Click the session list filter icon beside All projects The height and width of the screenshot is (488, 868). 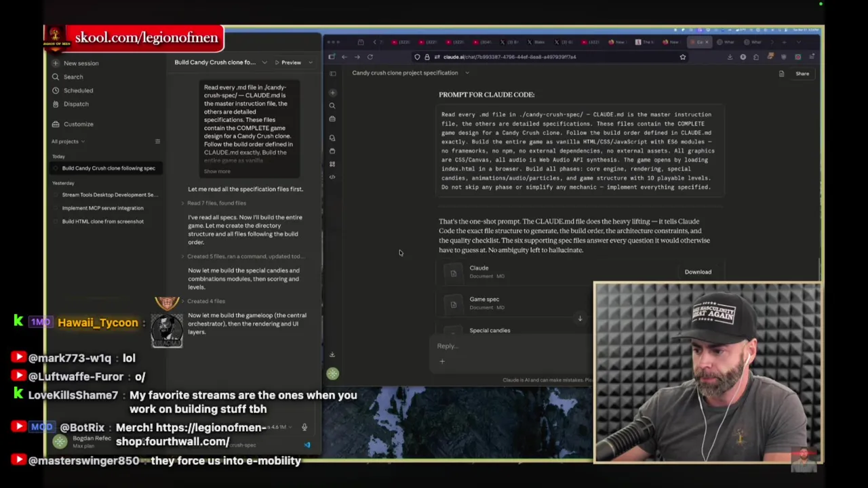click(157, 142)
